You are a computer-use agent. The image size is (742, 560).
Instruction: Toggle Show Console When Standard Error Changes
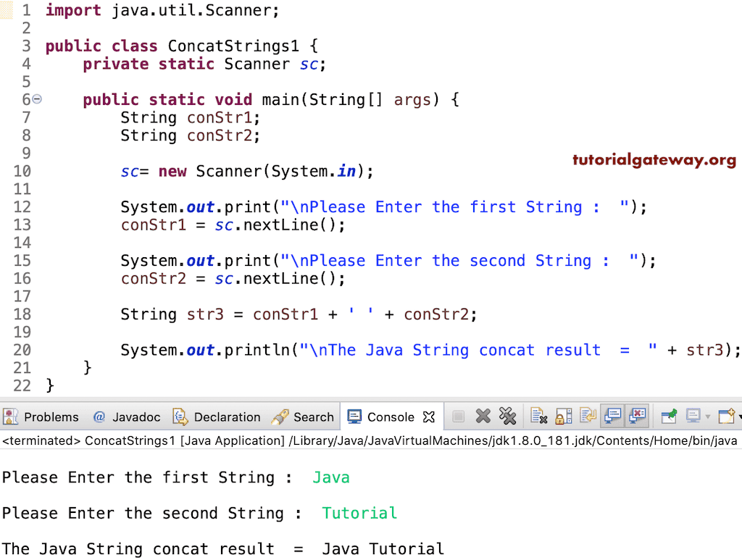click(638, 417)
